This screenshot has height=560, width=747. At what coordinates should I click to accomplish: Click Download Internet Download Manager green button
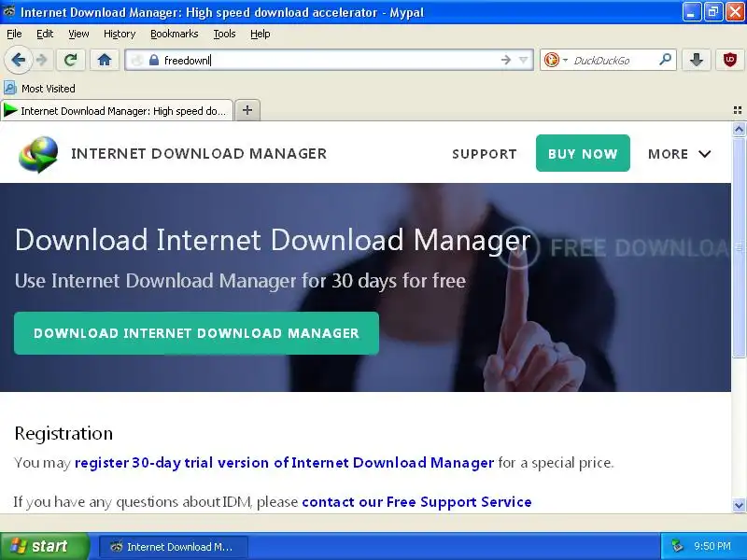pyautogui.click(x=196, y=333)
